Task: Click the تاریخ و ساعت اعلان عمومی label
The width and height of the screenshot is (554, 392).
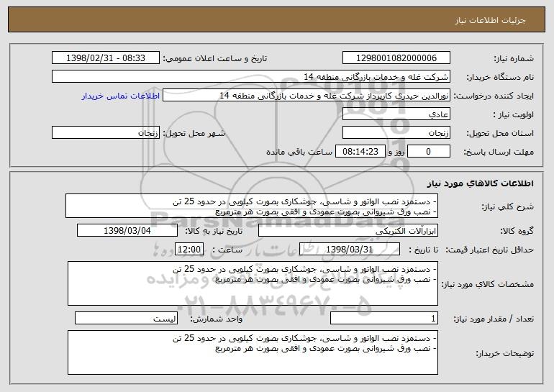Action: [215, 59]
